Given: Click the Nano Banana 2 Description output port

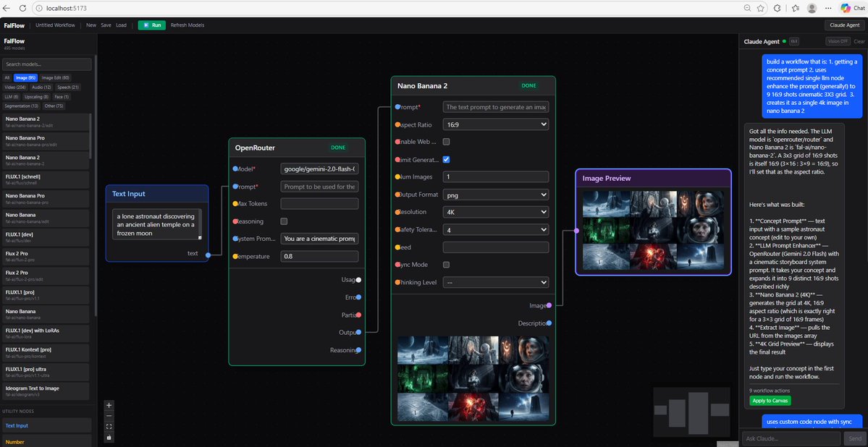Looking at the screenshot, I should pyautogui.click(x=549, y=323).
